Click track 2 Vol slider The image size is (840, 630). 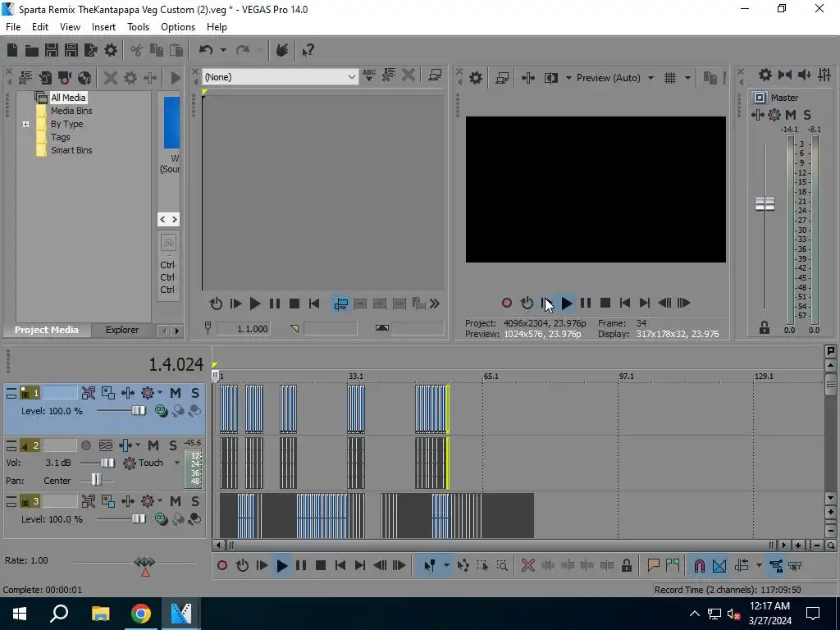(107, 463)
